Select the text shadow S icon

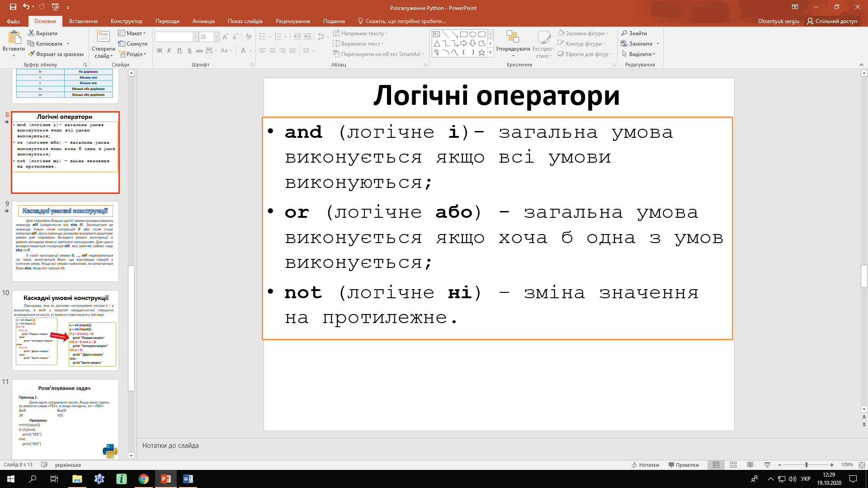[189, 51]
